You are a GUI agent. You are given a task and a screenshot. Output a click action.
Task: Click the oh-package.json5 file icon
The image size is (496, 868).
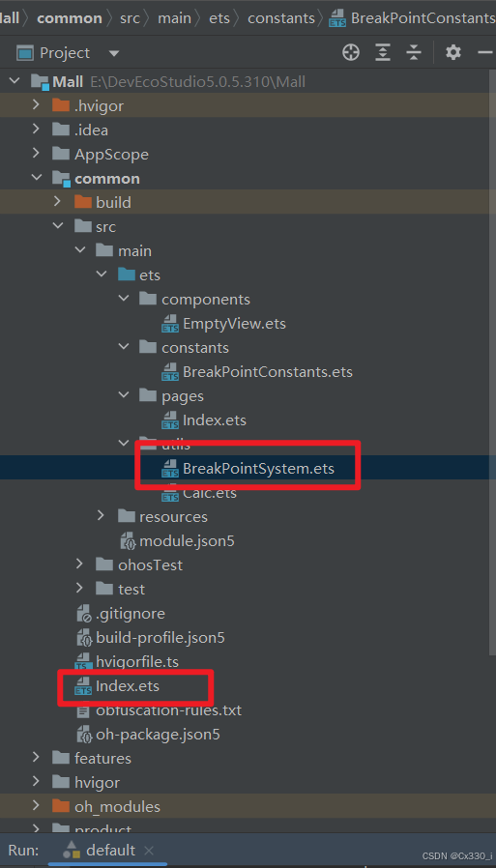[x=83, y=735]
